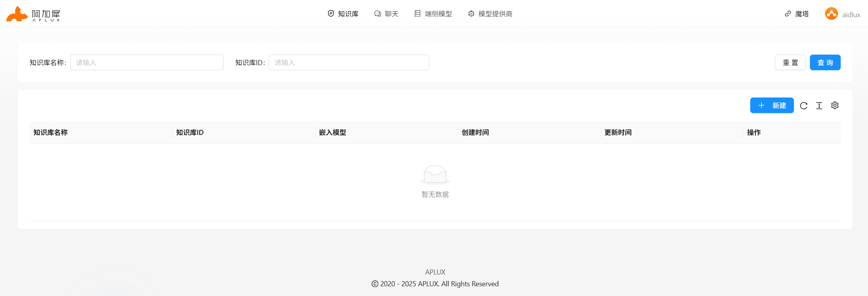
Task: Focus the 知识库名称 search input
Action: pos(147,62)
